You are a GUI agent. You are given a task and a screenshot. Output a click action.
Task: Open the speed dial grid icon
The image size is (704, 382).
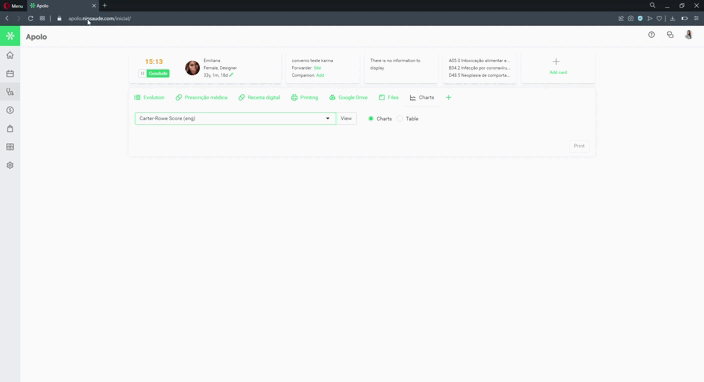click(42, 18)
